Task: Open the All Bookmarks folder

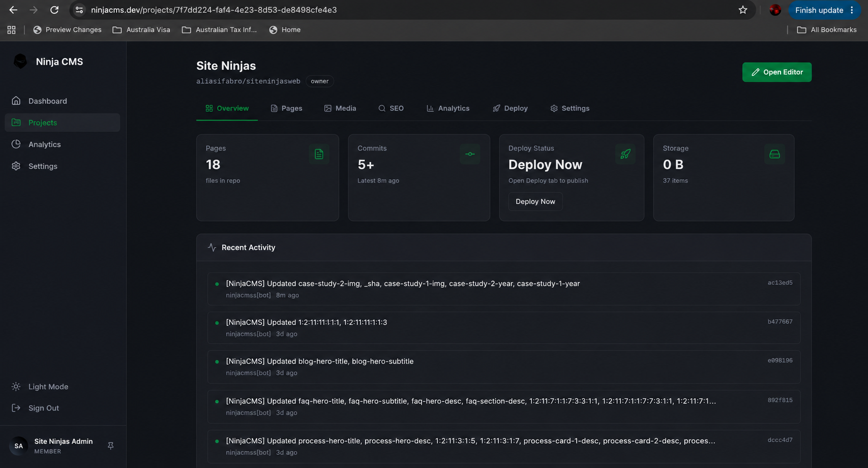Action: 827,30
